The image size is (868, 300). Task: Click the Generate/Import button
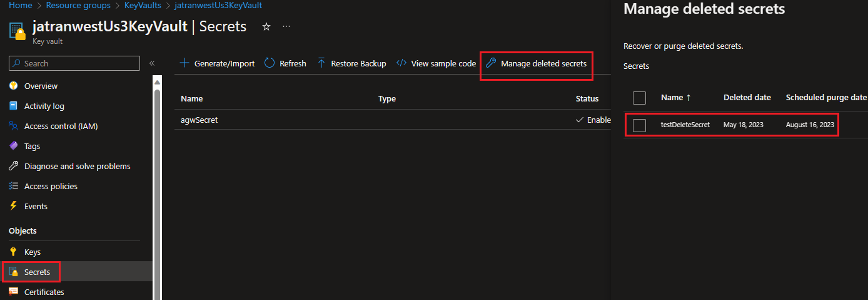(x=217, y=63)
